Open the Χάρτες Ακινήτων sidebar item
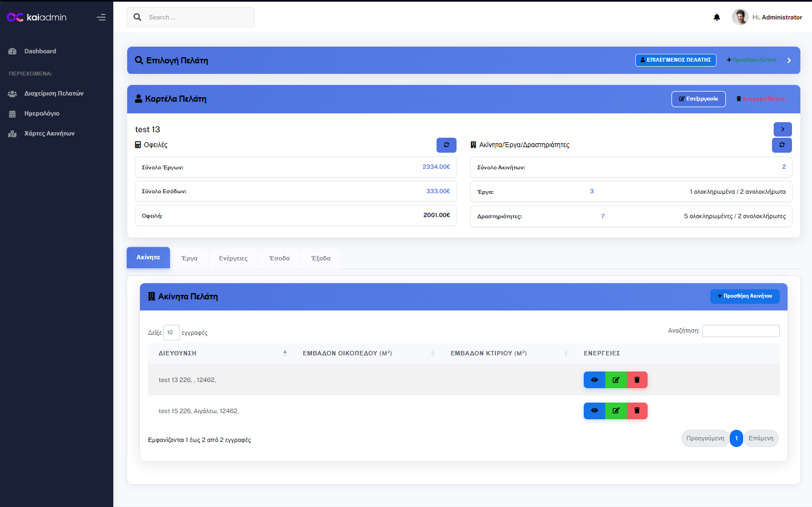The image size is (812, 507). coord(49,134)
